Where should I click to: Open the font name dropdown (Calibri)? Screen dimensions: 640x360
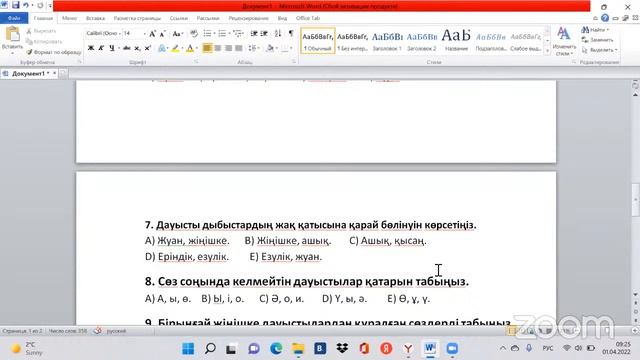click(120, 33)
